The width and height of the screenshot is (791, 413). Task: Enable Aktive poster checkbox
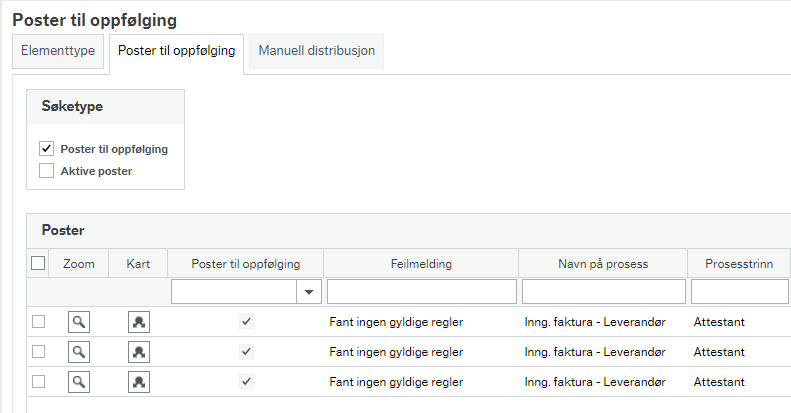(46, 170)
